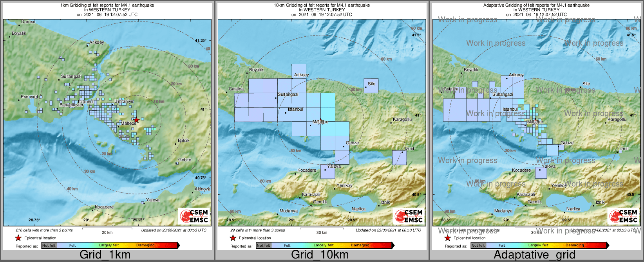Click the Epicentral location legend star under Grid_10km
The width and height of the screenshot is (644, 262).
[233, 238]
